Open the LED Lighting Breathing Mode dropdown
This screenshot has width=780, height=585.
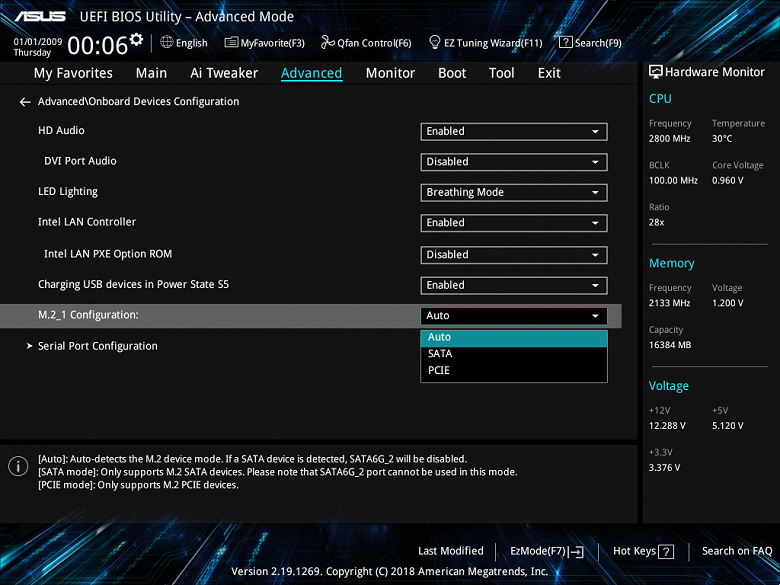514,193
